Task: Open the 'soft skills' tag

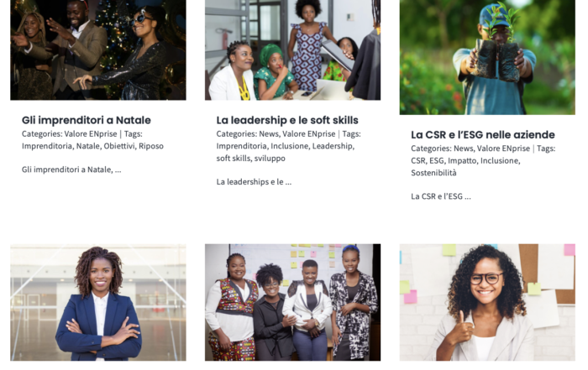Action: click(x=233, y=159)
